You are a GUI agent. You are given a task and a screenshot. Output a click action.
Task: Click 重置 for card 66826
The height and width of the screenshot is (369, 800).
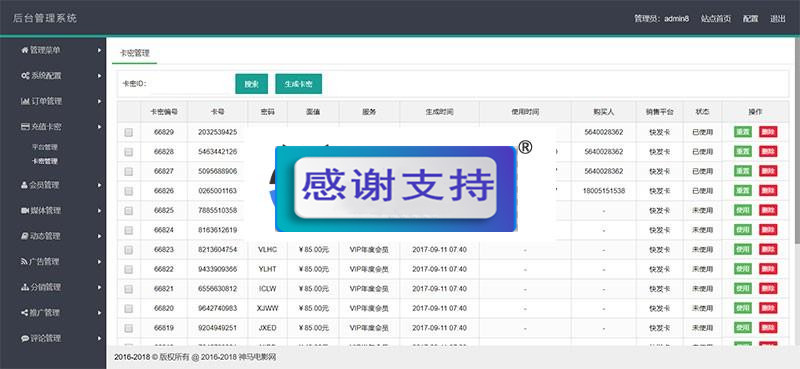coord(743,190)
